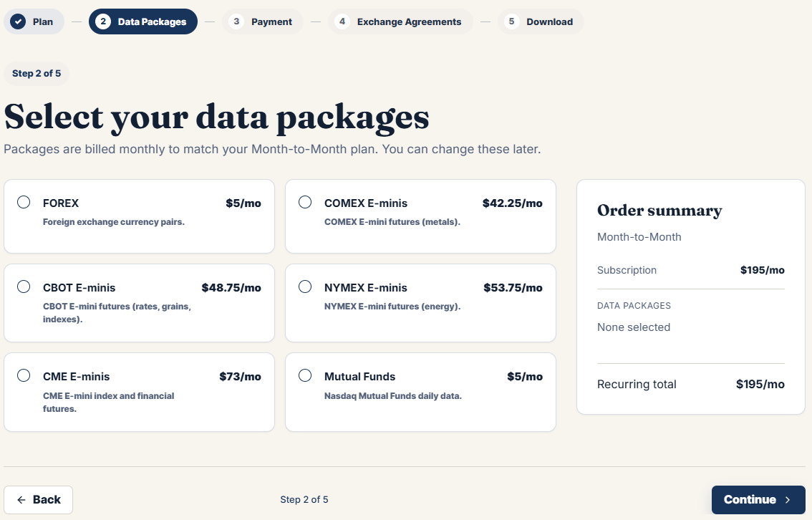
Task: Click the Mutual Funds package title
Action: [360, 377]
